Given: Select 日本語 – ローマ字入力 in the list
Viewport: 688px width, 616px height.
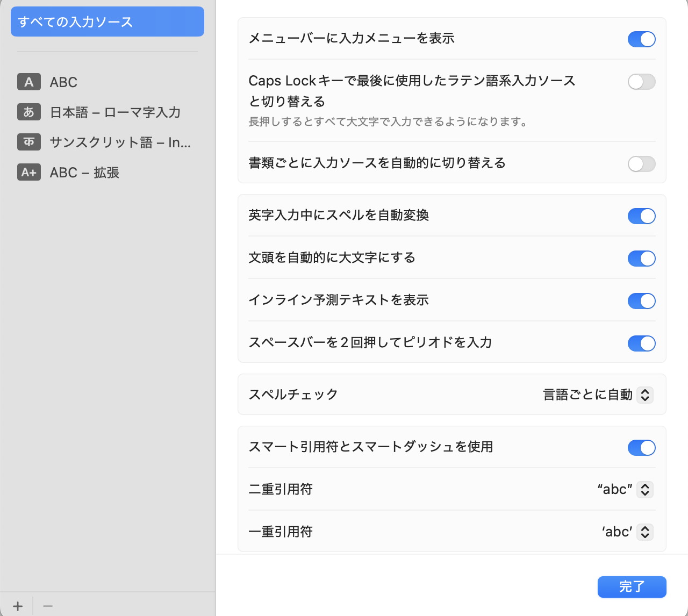Looking at the screenshot, I should tap(115, 112).
